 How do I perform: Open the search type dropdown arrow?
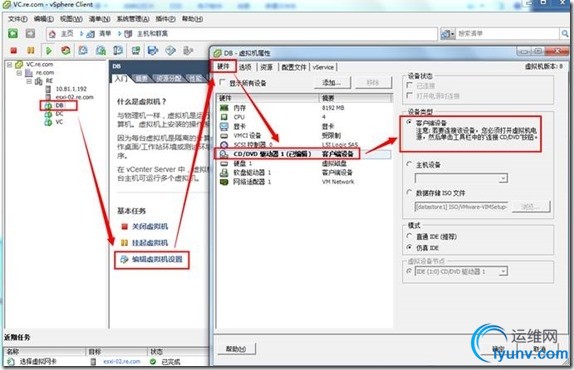pos(453,34)
